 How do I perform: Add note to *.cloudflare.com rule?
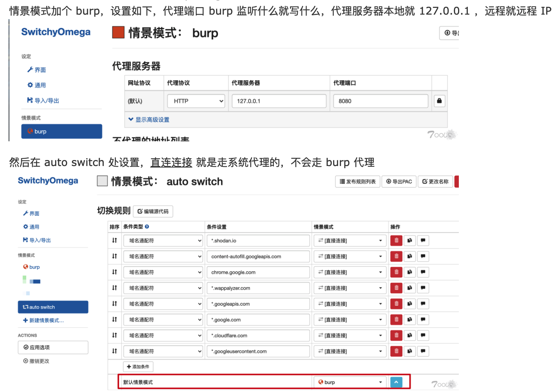(x=423, y=335)
